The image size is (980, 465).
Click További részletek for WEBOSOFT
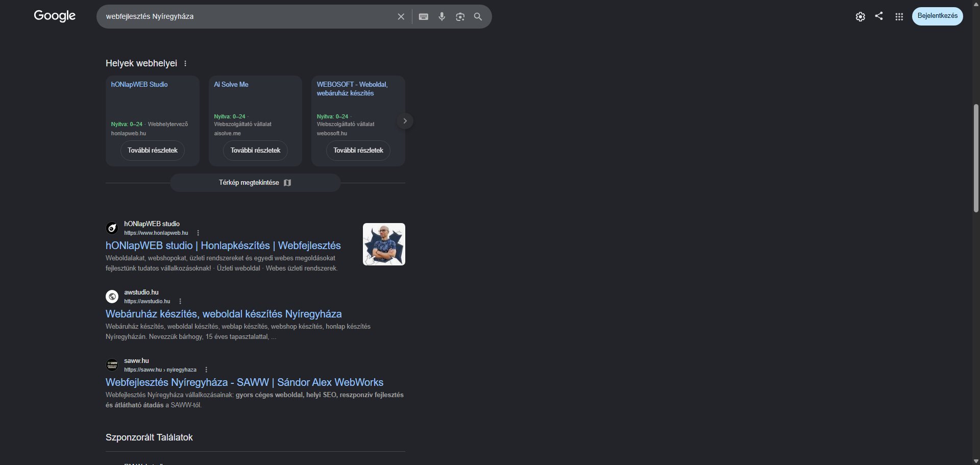(x=358, y=151)
